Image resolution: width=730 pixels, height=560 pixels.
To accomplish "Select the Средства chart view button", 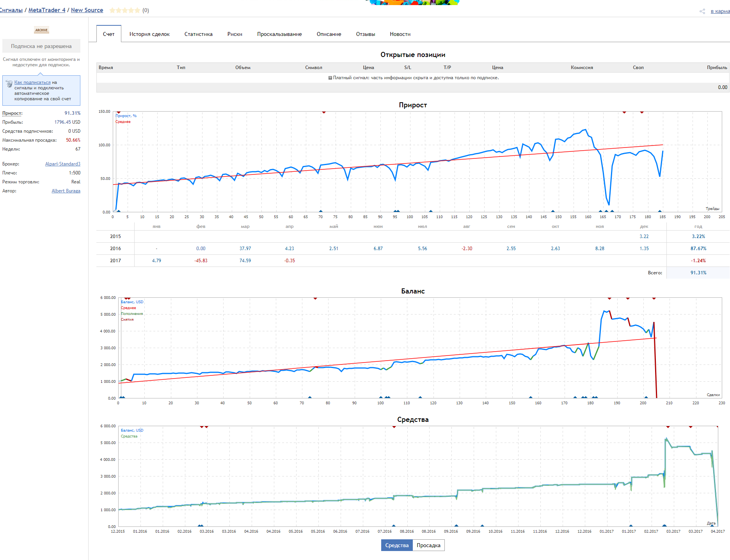I will (x=397, y=545).
